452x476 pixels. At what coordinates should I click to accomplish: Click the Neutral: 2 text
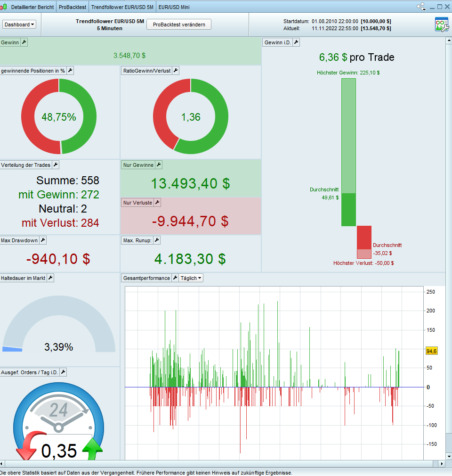(63, 209)
